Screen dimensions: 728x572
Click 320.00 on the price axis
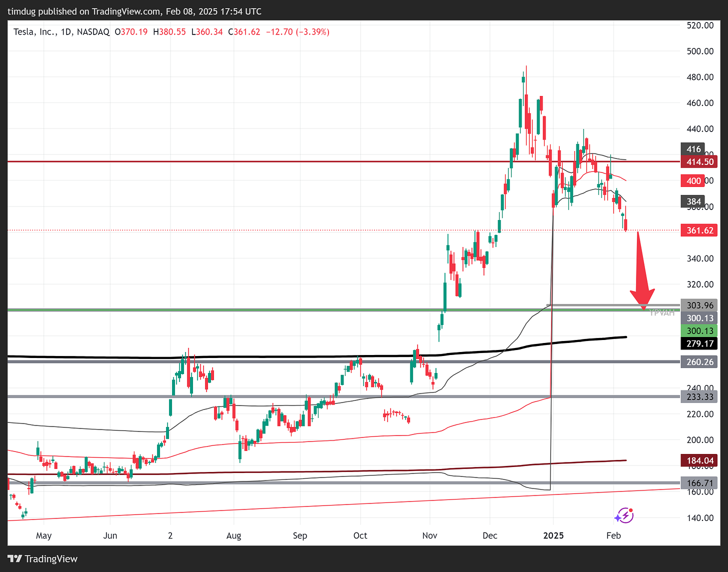[700, 284]
